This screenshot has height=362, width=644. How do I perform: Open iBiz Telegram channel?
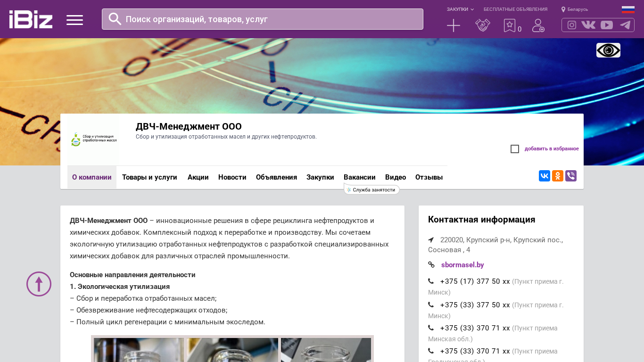[625, 25]
